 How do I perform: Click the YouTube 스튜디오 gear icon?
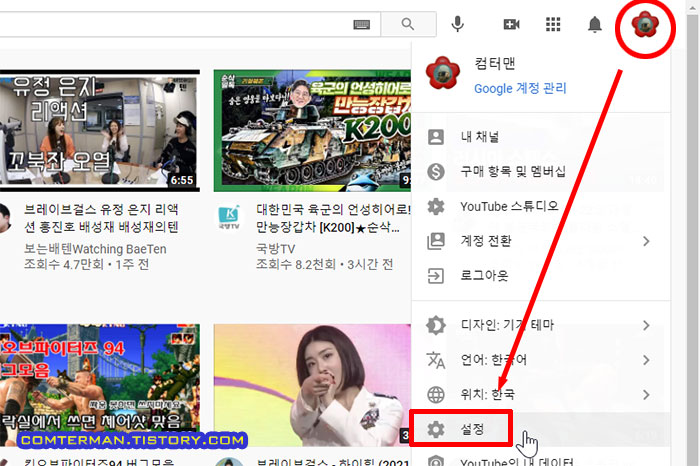coord(436,206)
